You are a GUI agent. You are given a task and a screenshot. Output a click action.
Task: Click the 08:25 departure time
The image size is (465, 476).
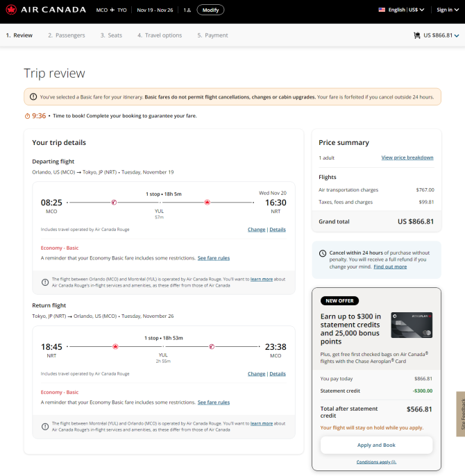51,203
